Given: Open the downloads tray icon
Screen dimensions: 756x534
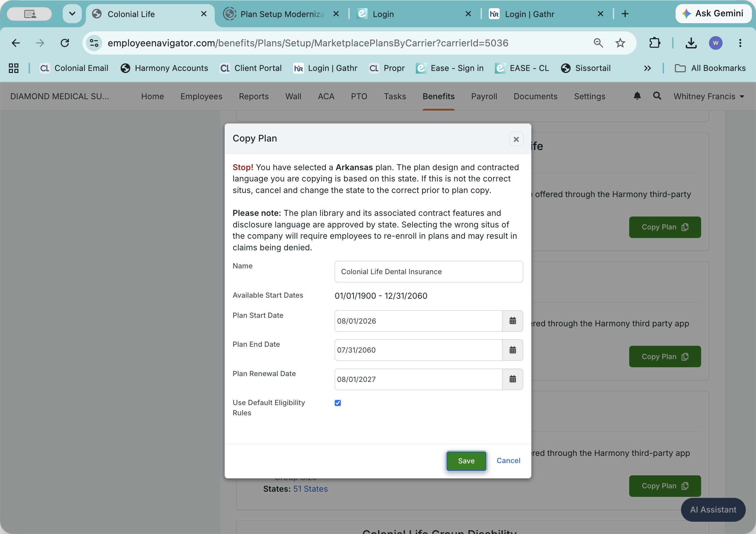Looking at the screenshot, I should pos(691,43).
